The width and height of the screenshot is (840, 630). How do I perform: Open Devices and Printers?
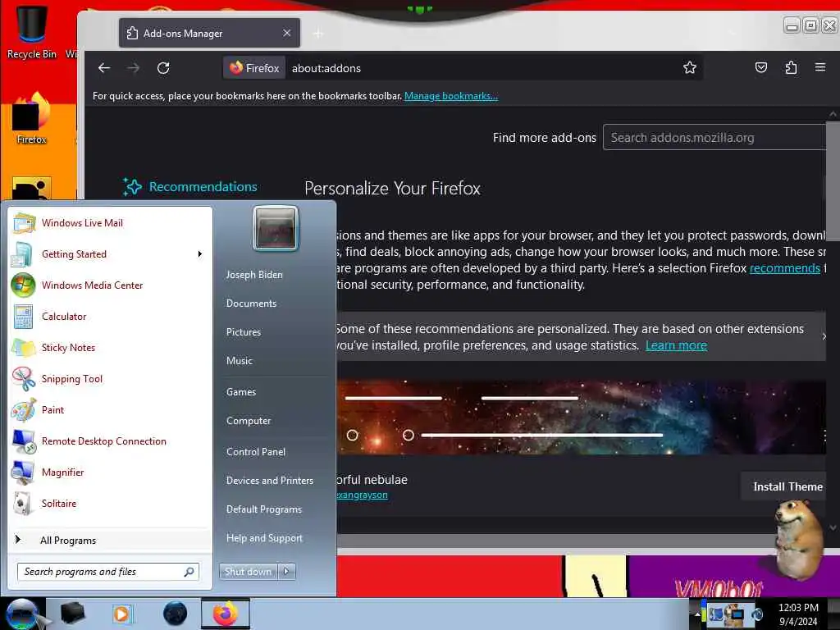(x=269, y=481)
